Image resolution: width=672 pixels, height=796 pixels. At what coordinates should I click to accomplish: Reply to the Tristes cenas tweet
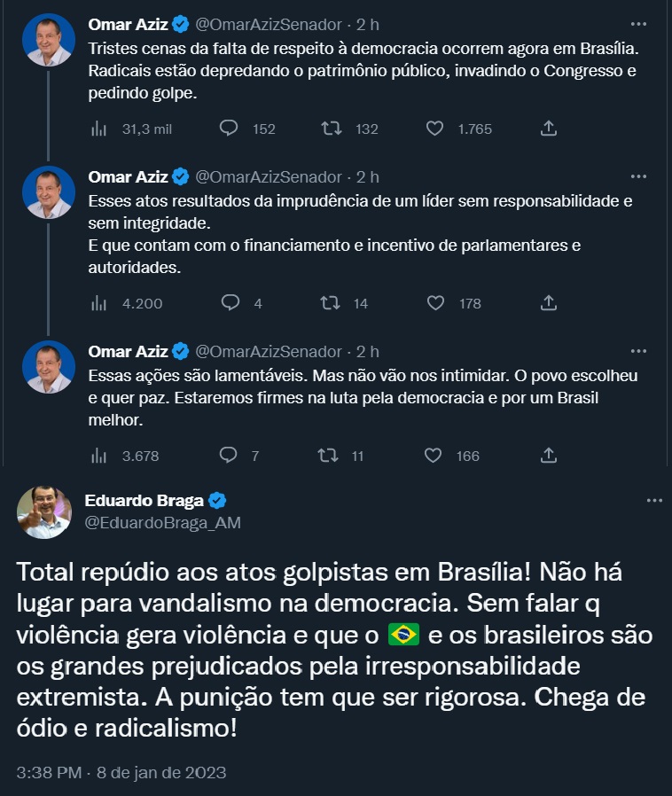point(229,129)
